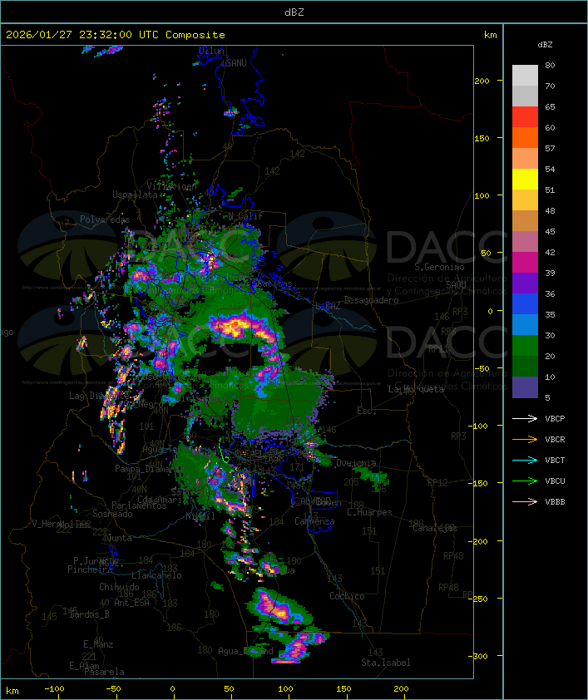Viewport: 588px width, 700px height.
Task: Click the Llancanelo map label
Action: (156, 575)
